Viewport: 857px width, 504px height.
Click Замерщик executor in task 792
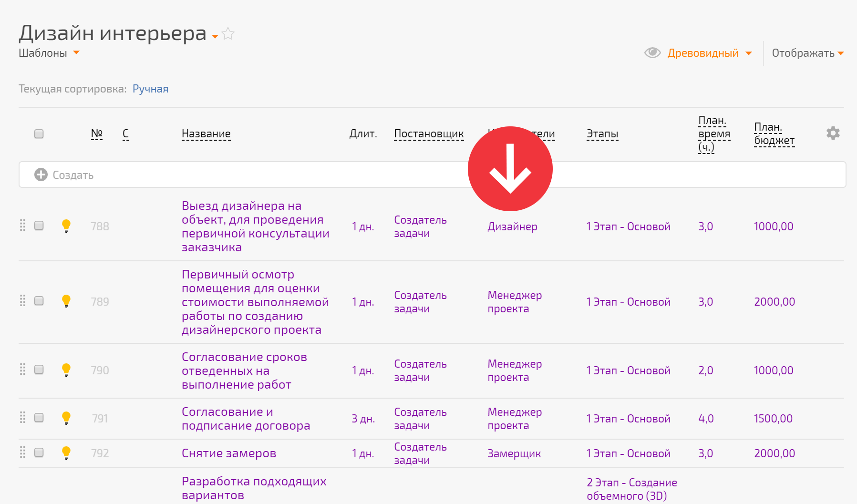514,453
